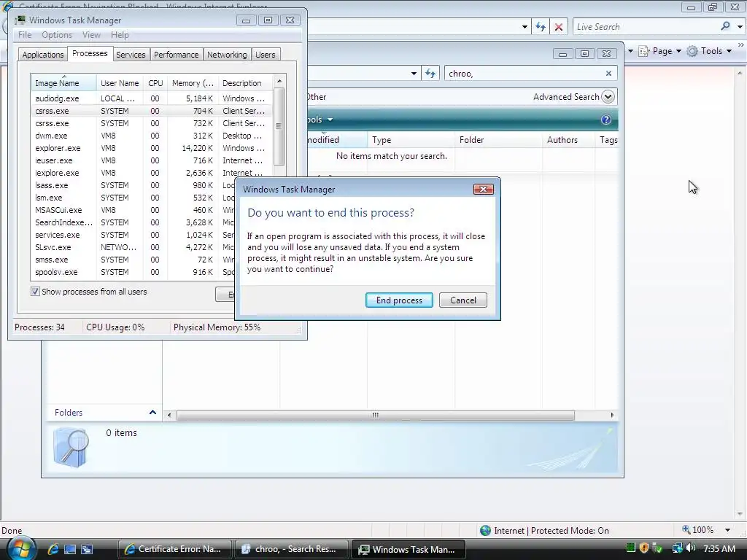Viewport: 747px width, 560px height.
Task: Cancel the end process dialog
Action: (462, 300)
